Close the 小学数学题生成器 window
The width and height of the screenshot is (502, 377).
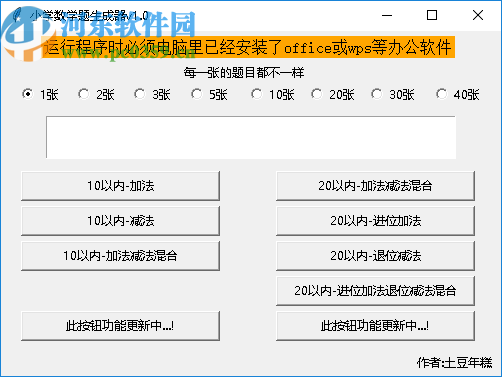(x=478, y=15)
